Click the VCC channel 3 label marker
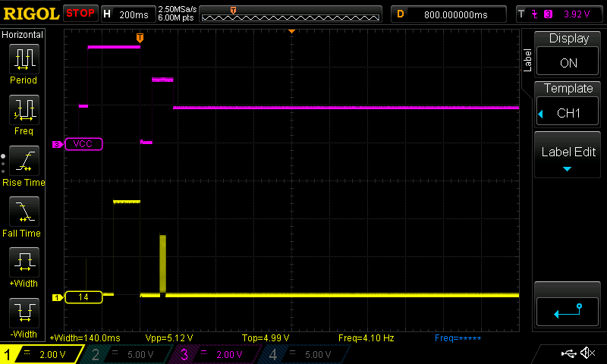 click(82, 144)
